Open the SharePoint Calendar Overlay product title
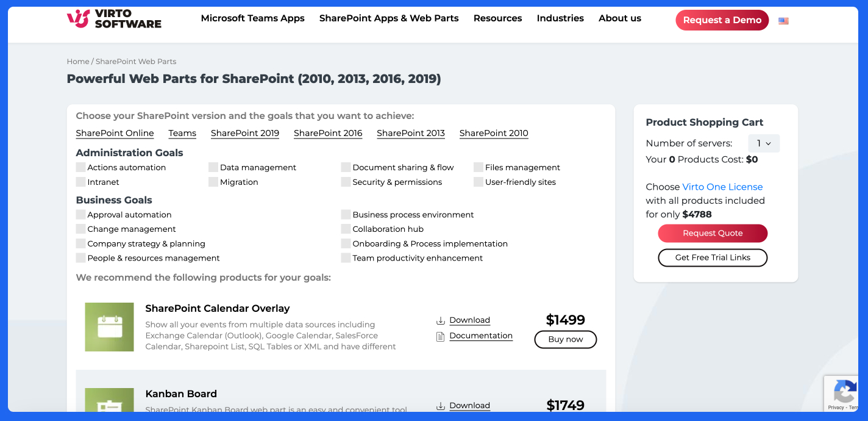Viewport: 868px width, 421px height. coord(218,309)
